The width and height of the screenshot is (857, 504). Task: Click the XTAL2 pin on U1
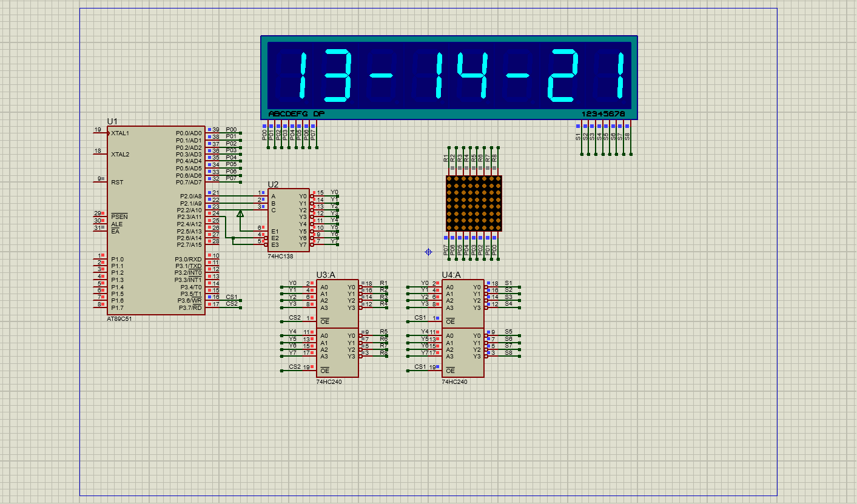[x=120, y=154]
